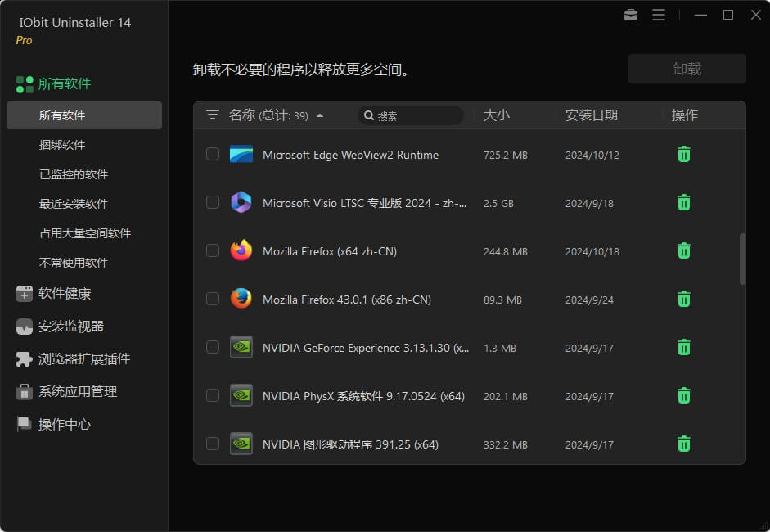Screen dimensions: 770x532
Task: Check the Mozilla Firefox (x64 zh-CN) checkbox
Action: [x=213, y=250]
